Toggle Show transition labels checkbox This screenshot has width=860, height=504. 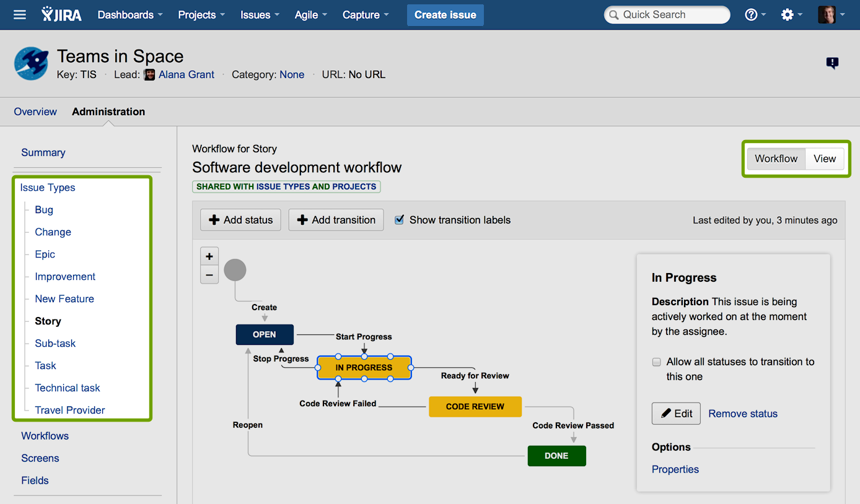(x=400, y=220)
